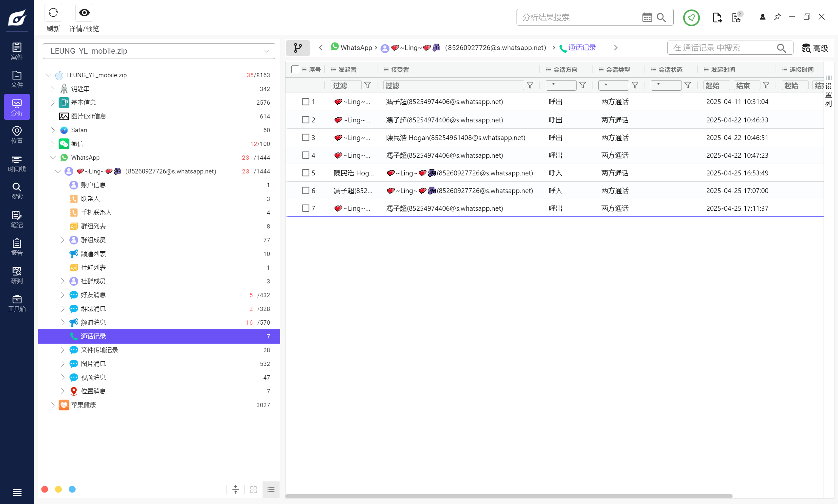Collapse the WhatsApp tree node
This screenshot has width=838, height=504.
click(53, 158)
